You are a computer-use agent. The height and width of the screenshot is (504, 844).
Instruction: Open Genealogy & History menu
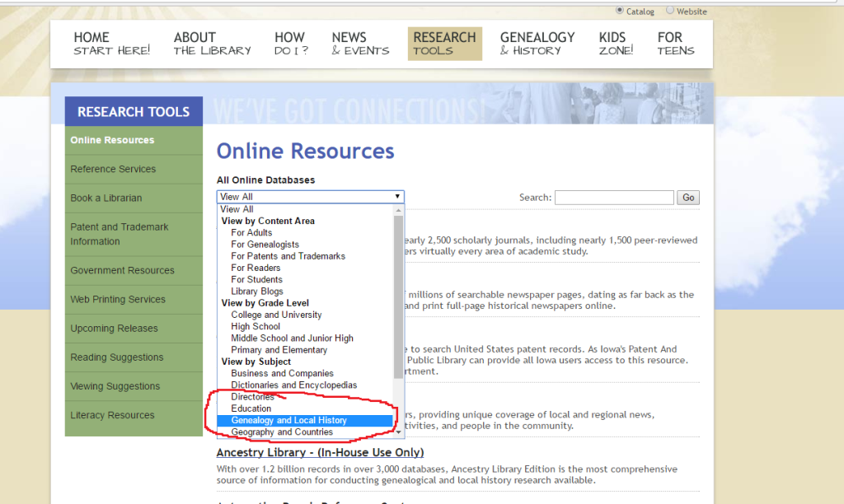(x=537, y=44)
